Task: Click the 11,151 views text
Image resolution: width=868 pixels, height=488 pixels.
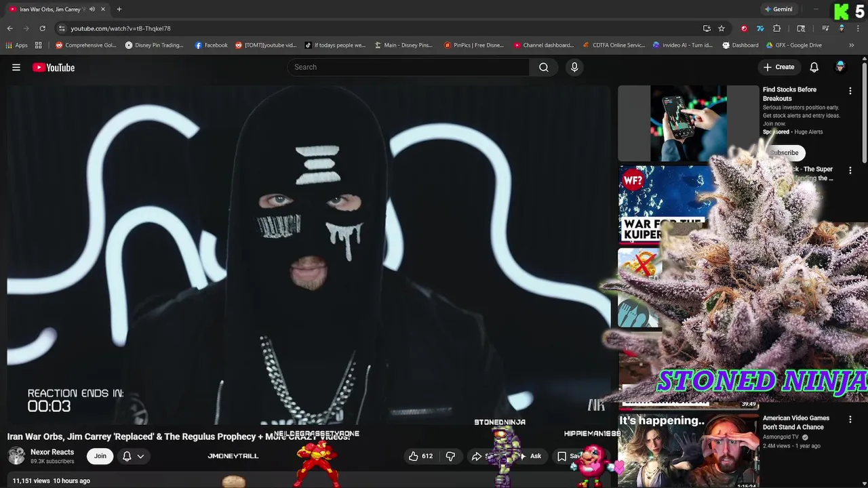Action: click(31, 481)
